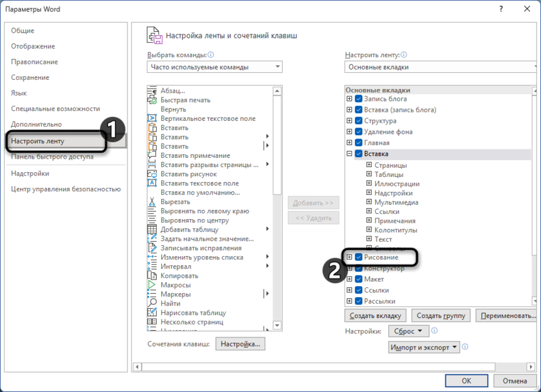The height and width of the screenshot is (392, 541).
Task: Click the Macros play icon
Action: [152, 285]
